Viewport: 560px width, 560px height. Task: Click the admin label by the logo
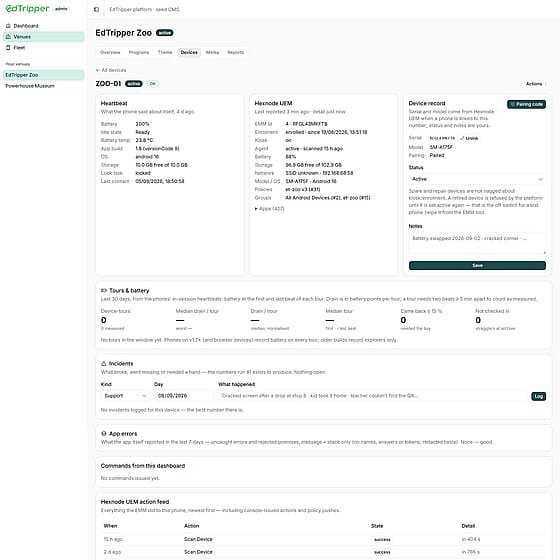tap(61, 9)
